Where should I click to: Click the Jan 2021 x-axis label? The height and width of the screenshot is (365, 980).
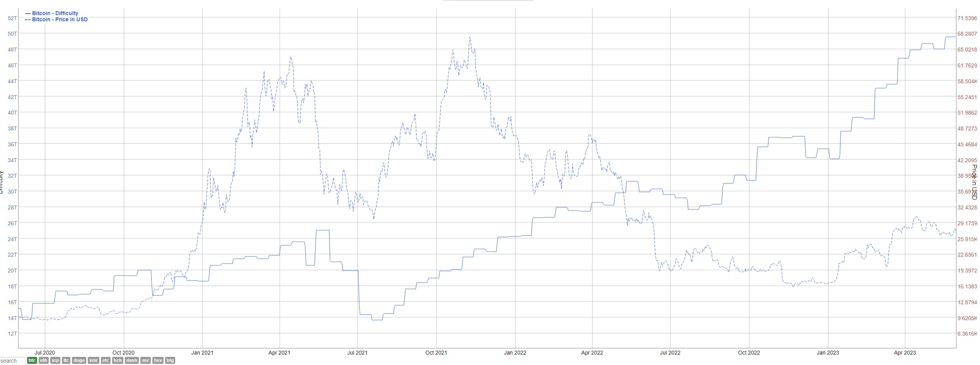(202, 353)
